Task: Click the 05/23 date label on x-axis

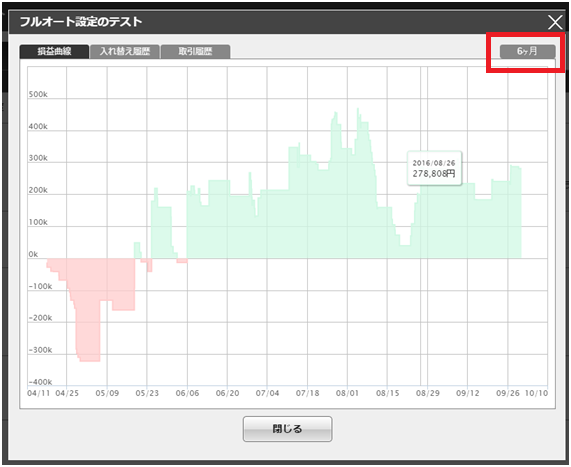Action: point(147,393)
